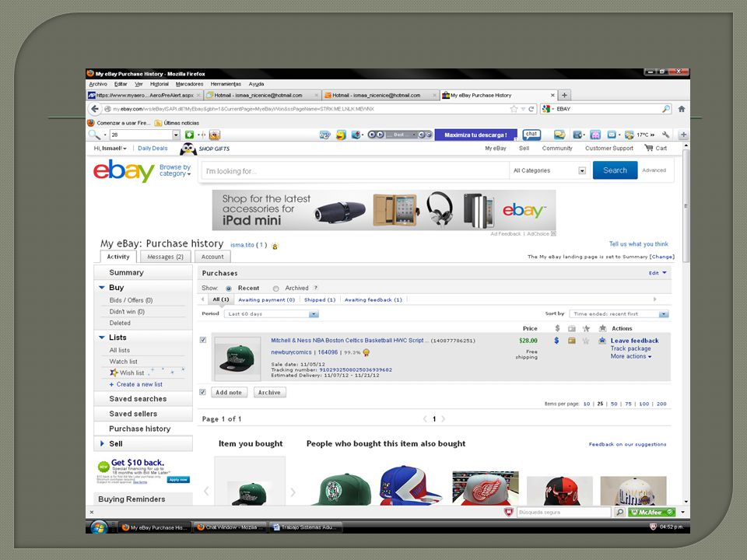Click the pink space invader game toolbar icon

595,135
